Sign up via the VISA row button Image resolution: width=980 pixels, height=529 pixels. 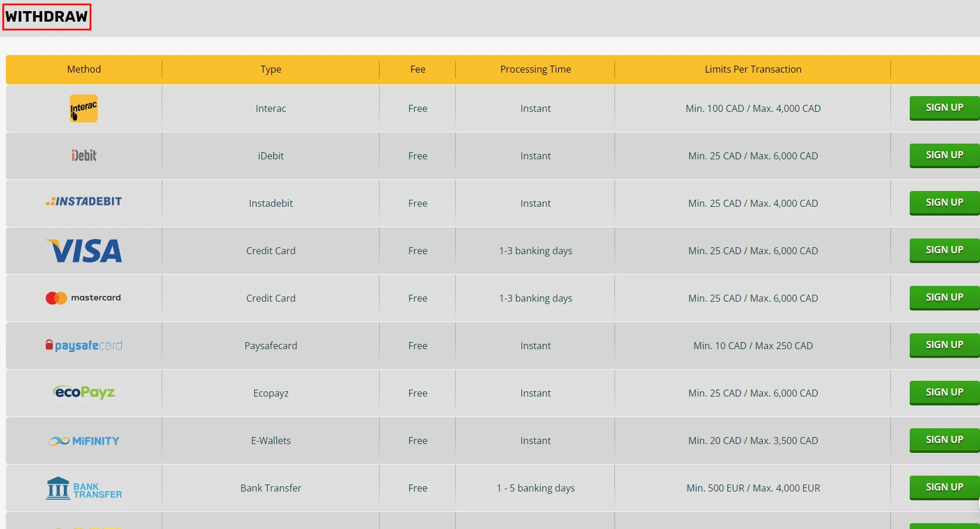944,250
